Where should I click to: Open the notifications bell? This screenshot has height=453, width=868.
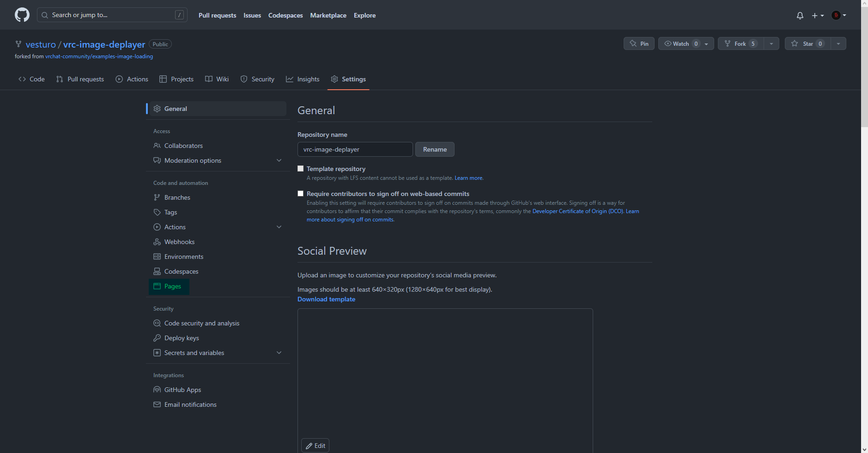tap(800, 15)
